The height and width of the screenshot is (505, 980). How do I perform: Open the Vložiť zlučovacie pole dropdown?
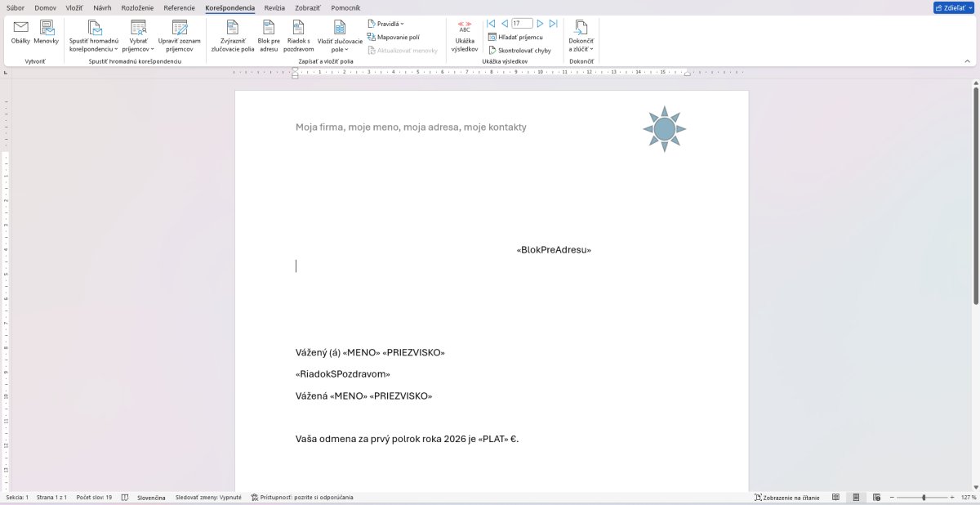[340, 37]
